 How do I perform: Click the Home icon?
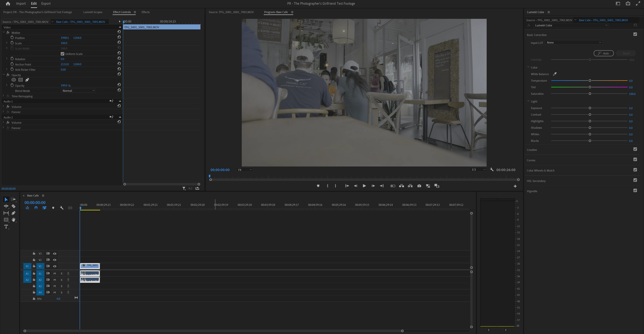click(x=8, y=4)
